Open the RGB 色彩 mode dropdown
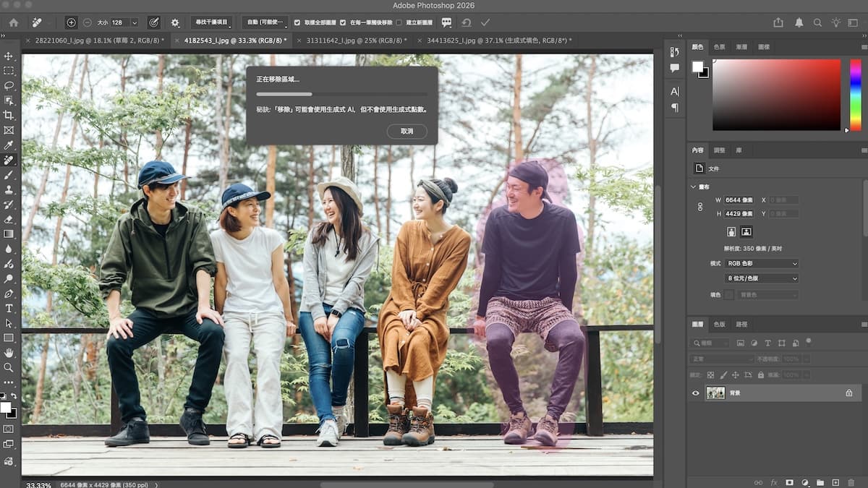This screenshot has height=488, width=868. coord(762,264)
